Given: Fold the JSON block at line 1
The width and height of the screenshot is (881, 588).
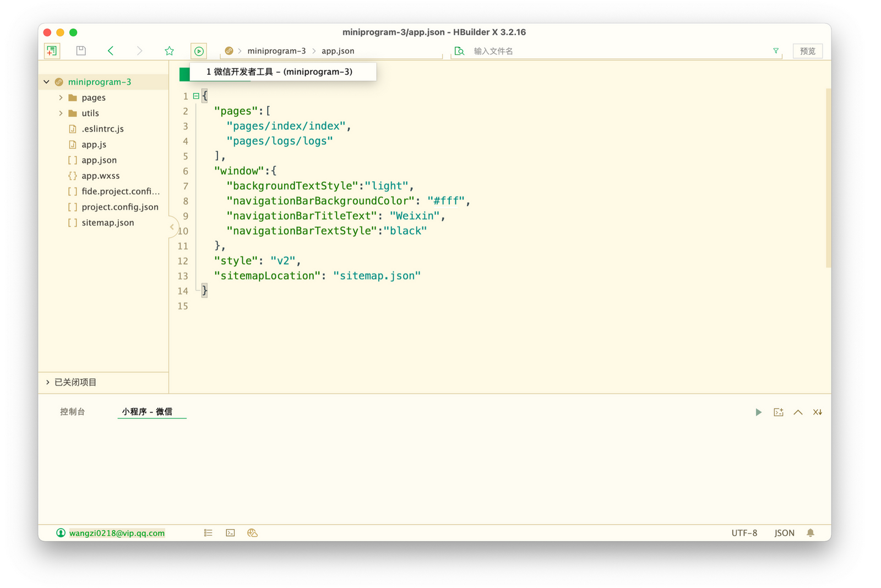Looking at the screenshot, I should 196,96.
